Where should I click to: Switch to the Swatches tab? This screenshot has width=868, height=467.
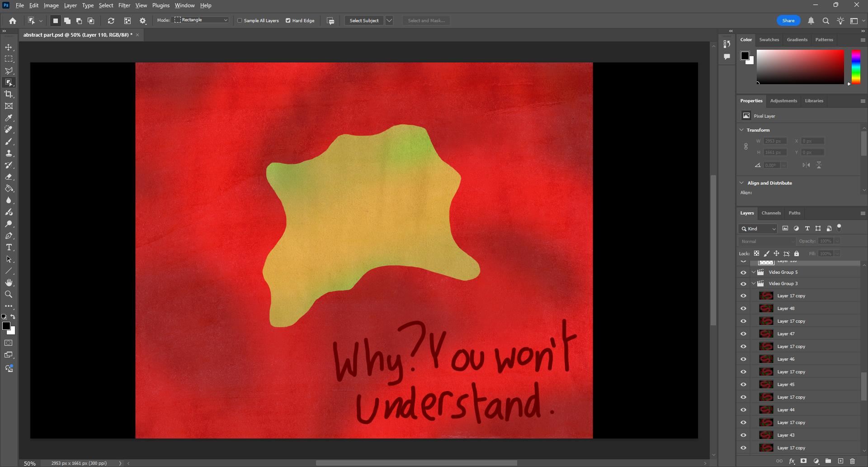[769, 40]
